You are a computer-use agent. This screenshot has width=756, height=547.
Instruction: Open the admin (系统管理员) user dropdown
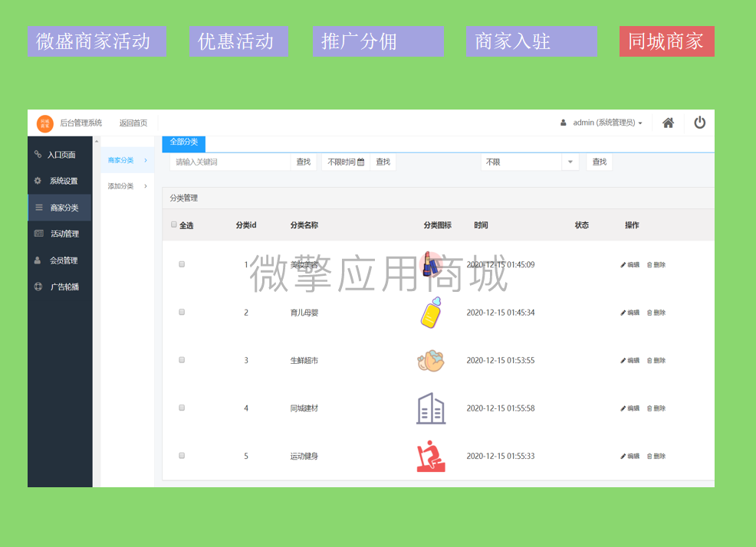pyautogui.click(x=601, y=123)
